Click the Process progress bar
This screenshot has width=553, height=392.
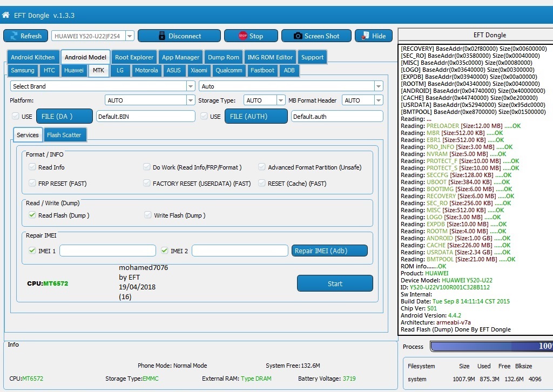[x=491, y=346]
